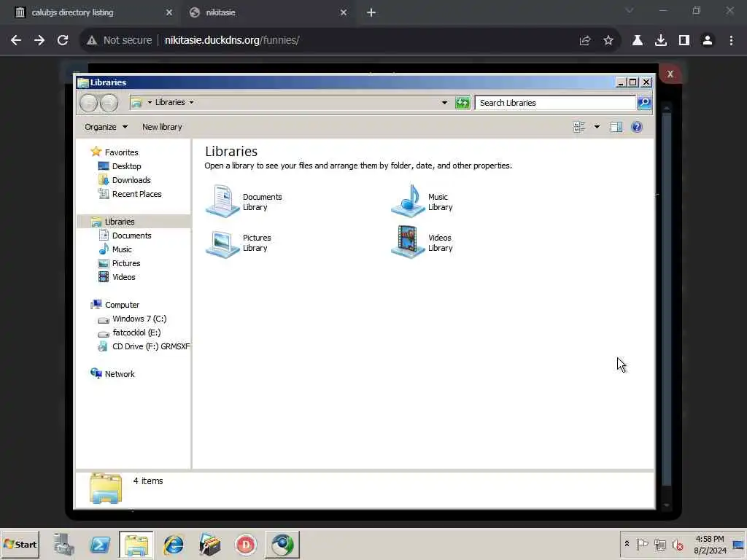Click the WinRAR books taskbar icon
747x560 pixels.
click(x=209, y=544)
